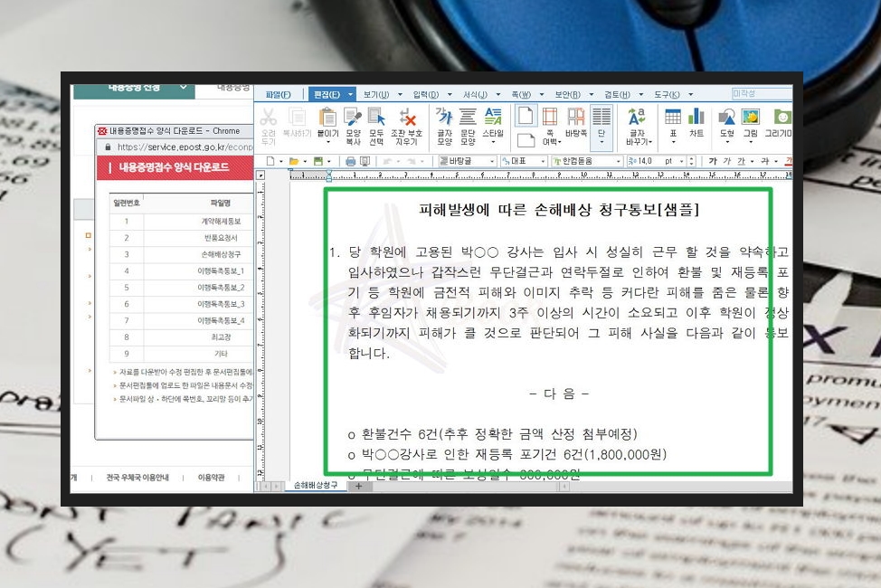Expand the arrow beside 도구(K) menu
This screenshot has width=881, height=588.
(690, 94)
